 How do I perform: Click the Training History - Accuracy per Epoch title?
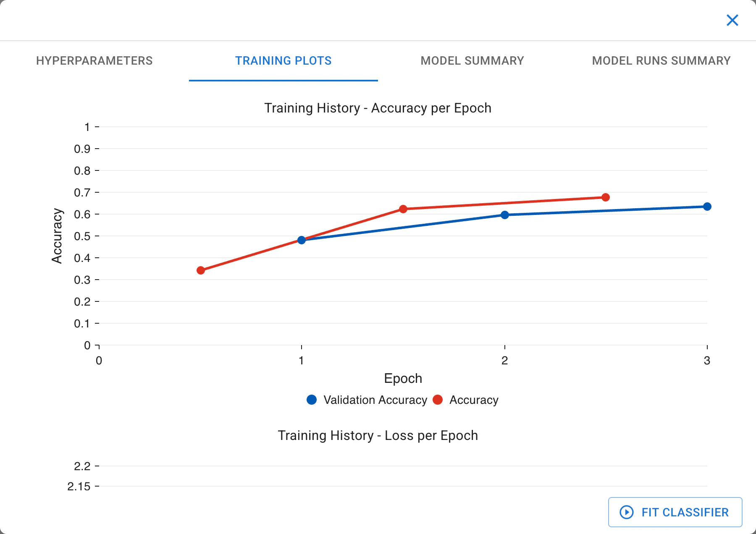click(378, 108)
